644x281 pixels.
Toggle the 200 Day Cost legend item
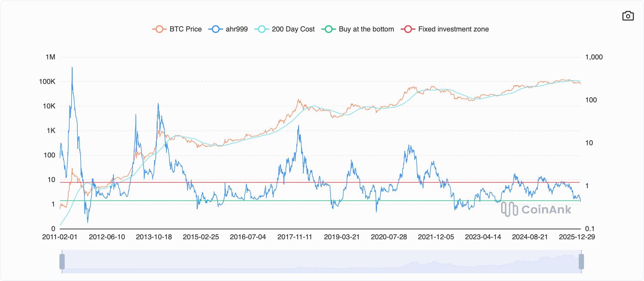pyautogui.click(x=284, y=29)
